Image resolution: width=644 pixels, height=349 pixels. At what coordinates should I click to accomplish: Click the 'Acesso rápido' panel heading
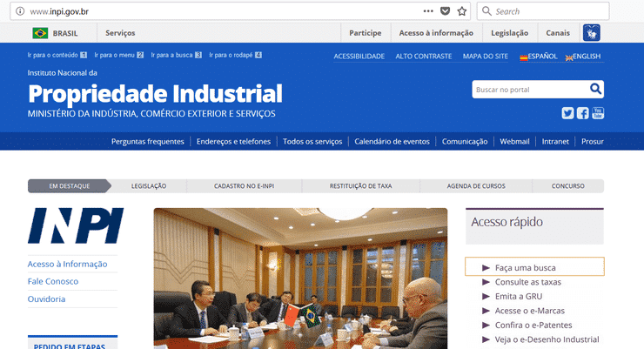pos(506,222)
